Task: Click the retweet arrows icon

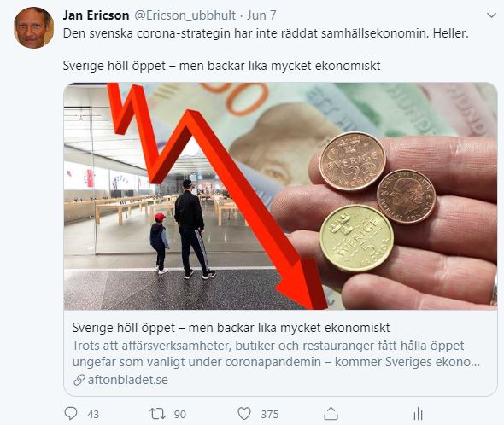Action: (x=157, y=413)
